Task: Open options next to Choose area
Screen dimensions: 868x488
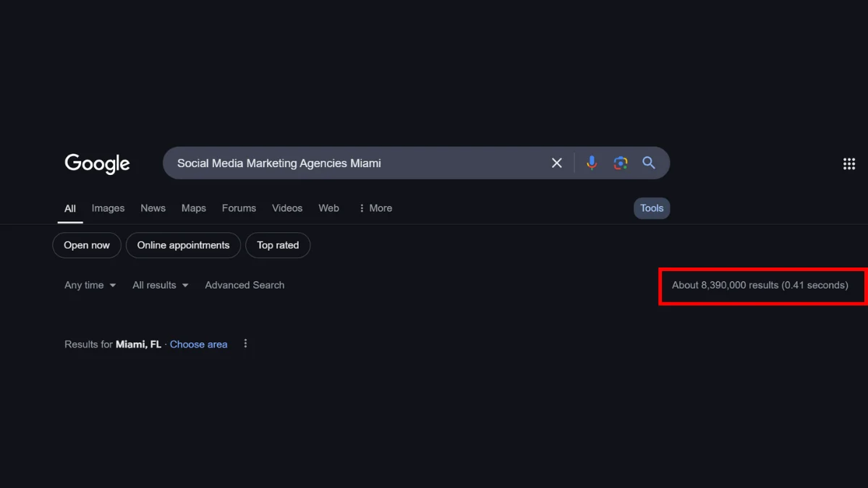Action: (245, 344)
